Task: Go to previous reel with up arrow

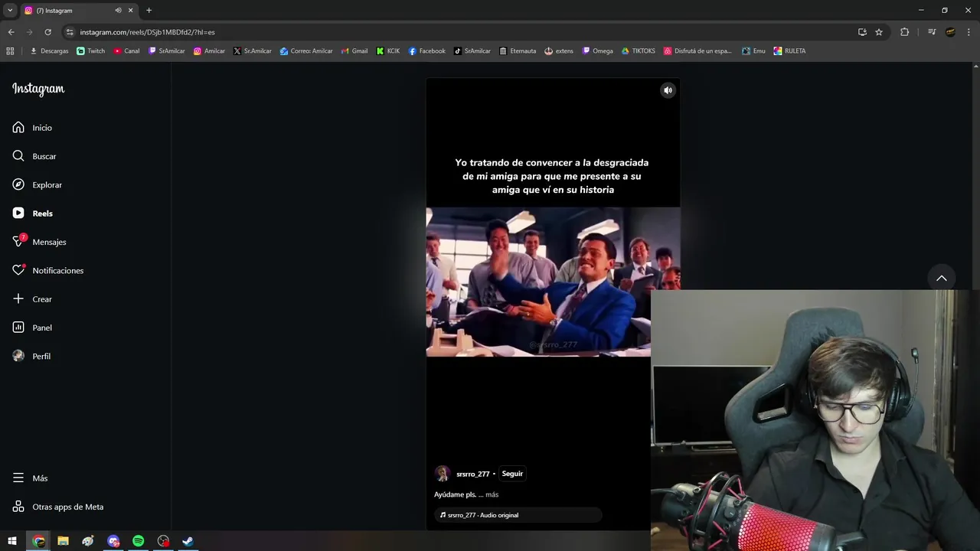Action: (942, 278)
